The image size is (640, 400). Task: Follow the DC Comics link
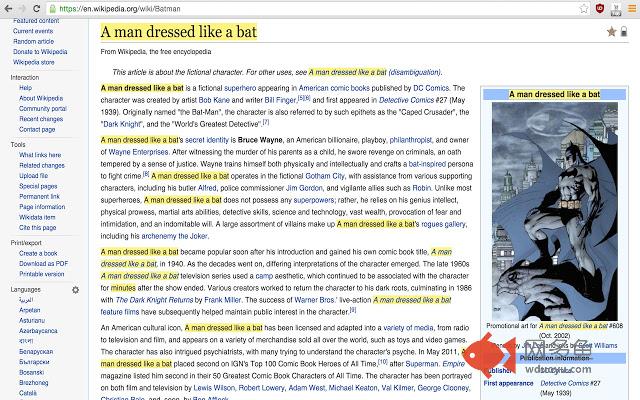(431, 88)
